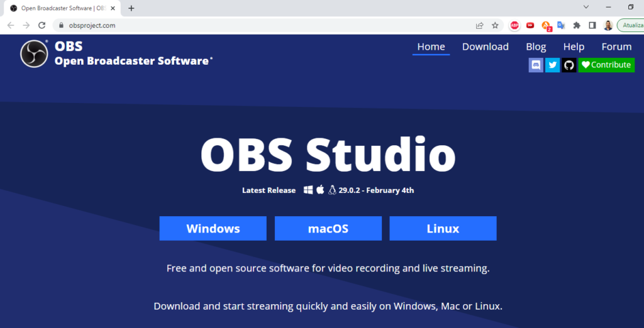644x328 pixels.
Task: Click the Open Broadcaster Software header text
Action: 133,61
